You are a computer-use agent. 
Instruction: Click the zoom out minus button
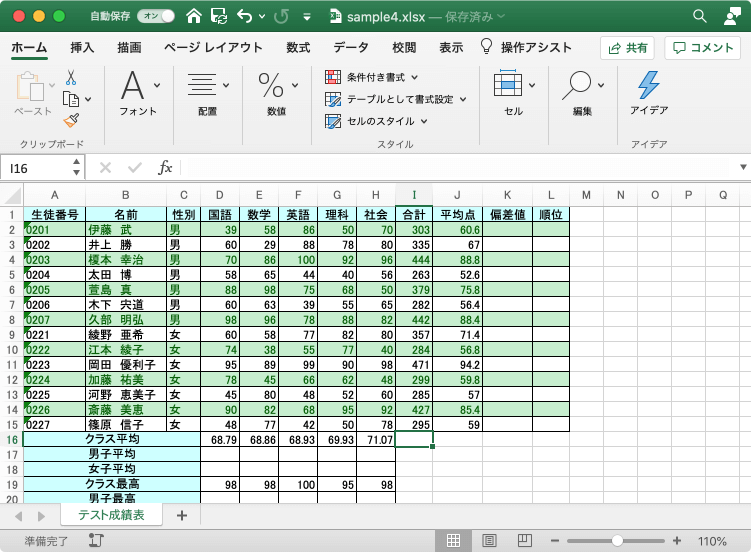pos(555,541)
